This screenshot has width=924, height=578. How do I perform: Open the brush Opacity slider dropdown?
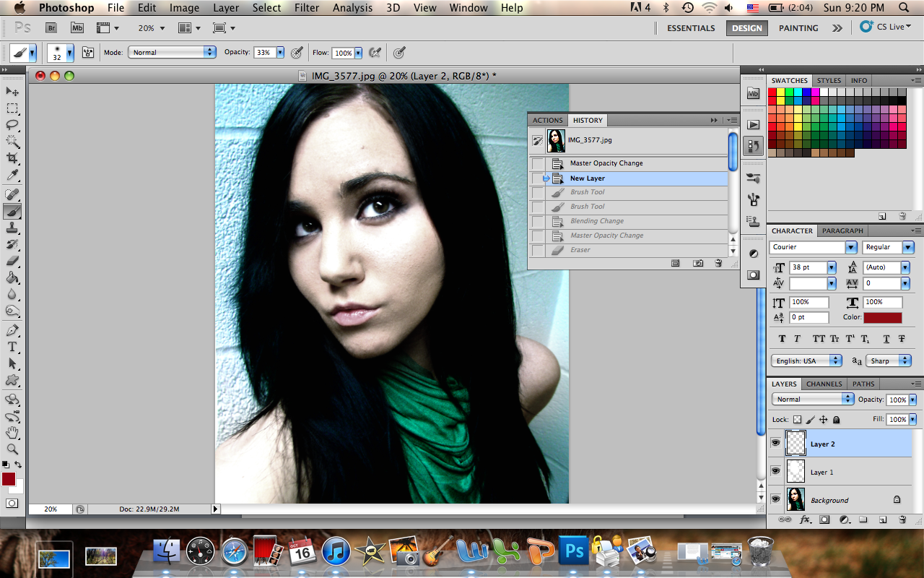point(280,52)
